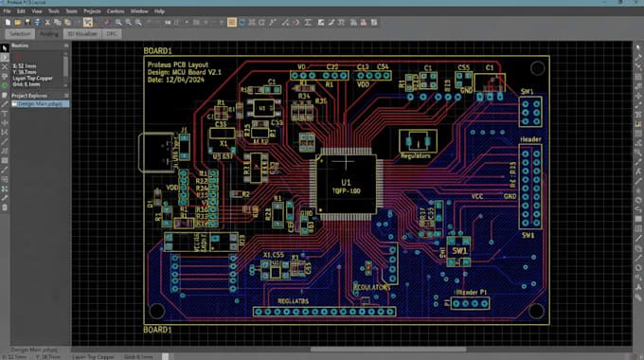Select the arrow pointer tool in left sidebar
This screenshot has height=360, width=644.
pyautogui.click(x=5, y=48)
